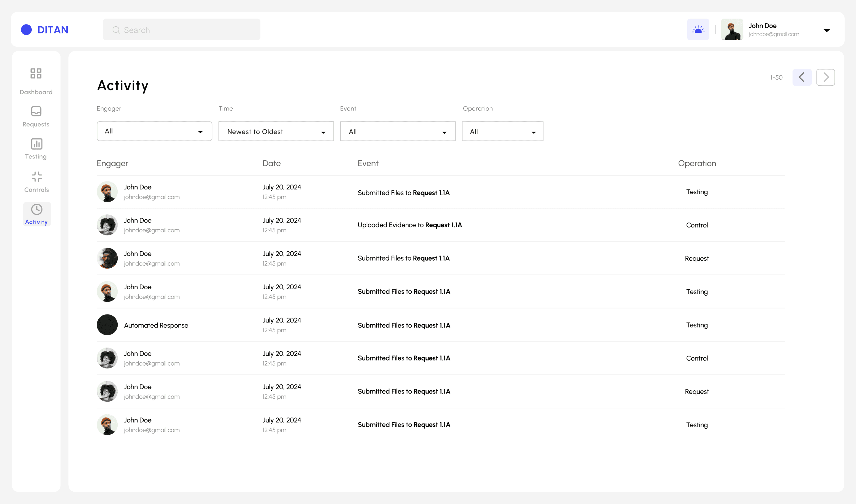856x504 pixels.
Task: Click John Doe's profile photo in header
Action: (x=732, y=30)
